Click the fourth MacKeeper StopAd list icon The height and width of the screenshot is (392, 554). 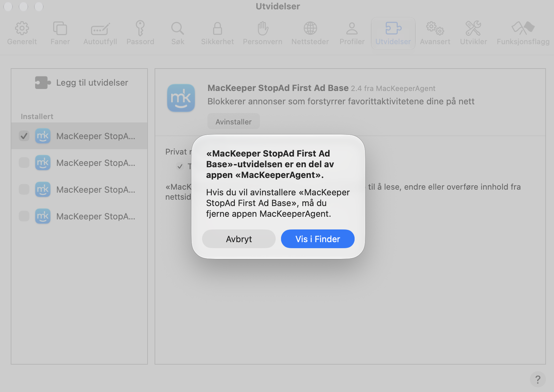(x=43, y=216)
